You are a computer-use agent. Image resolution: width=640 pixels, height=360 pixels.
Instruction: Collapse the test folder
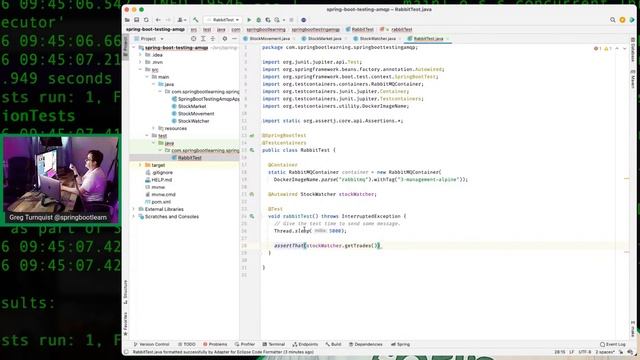click(x=147, y=136)
